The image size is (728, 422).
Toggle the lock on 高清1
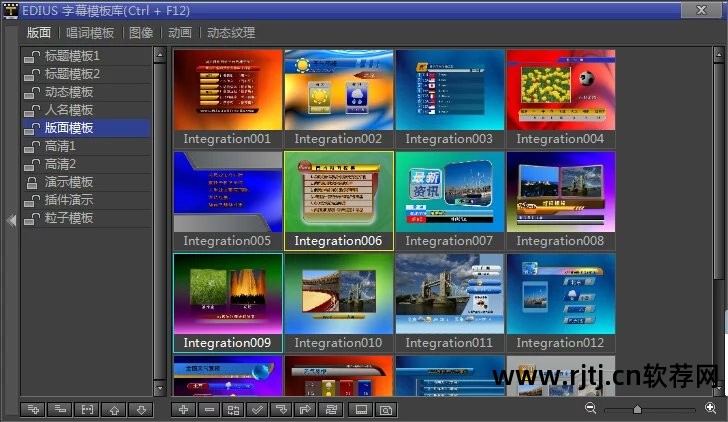coord(32,147)
